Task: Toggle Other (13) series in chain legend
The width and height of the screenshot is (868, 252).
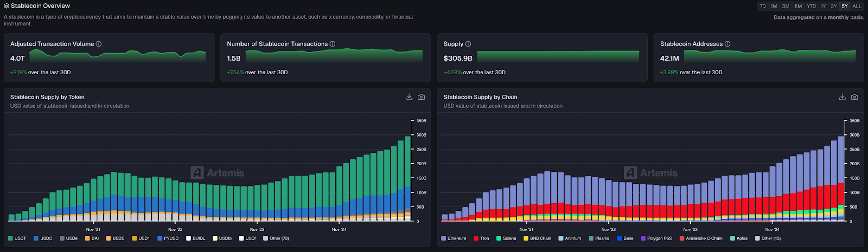Action: (x=768, y=238)
